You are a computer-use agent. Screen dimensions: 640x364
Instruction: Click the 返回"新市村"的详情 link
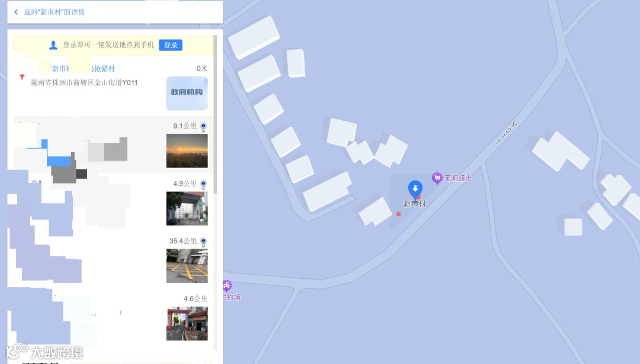point(54,12)
